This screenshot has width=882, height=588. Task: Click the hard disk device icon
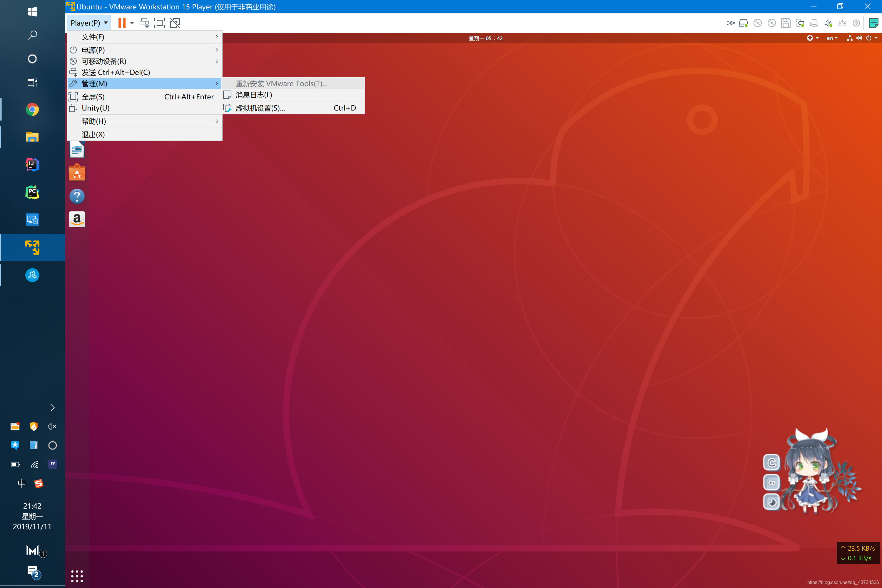[744, 23]
